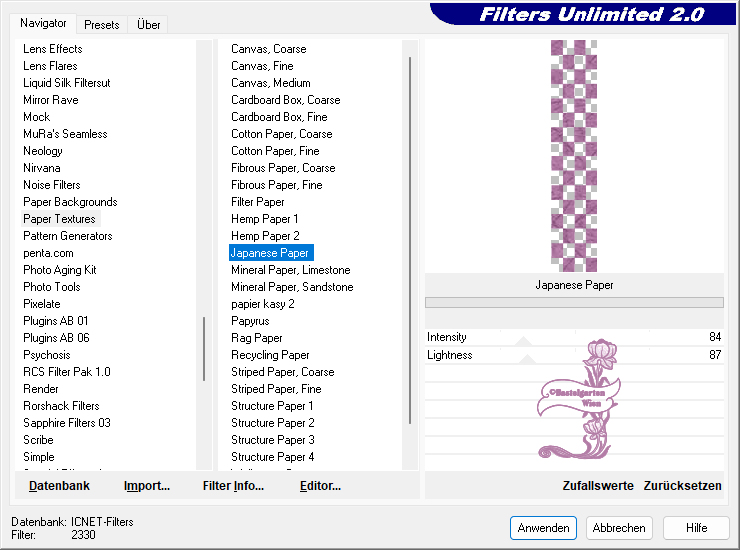The image size is (740, 550).
Task: Select Paper Backgrounds filter category
Action: [70, 202]
